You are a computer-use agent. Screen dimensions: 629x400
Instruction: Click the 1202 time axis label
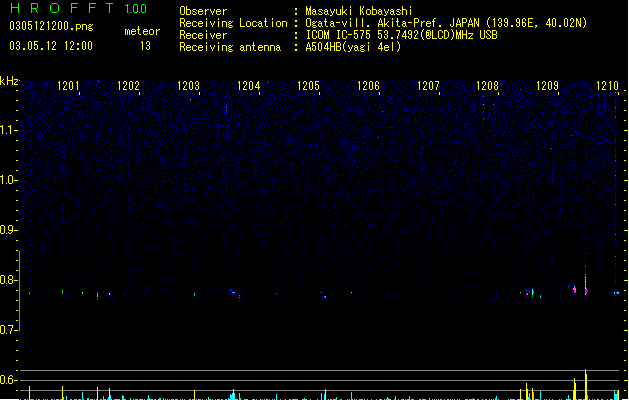click(128, 86)
